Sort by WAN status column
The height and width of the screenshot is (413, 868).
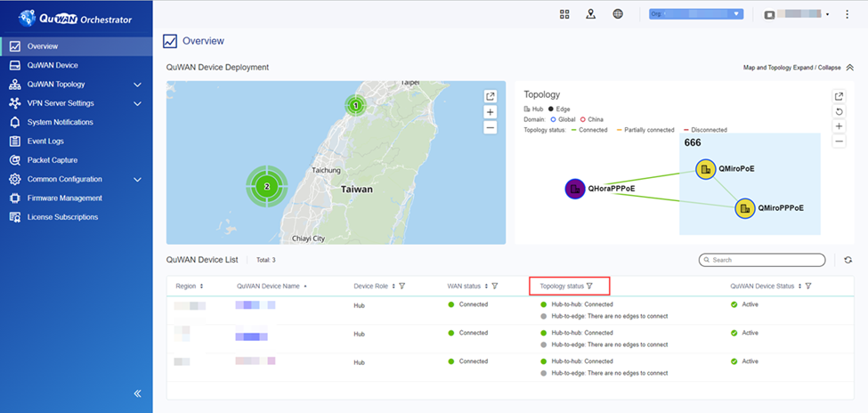485,287
